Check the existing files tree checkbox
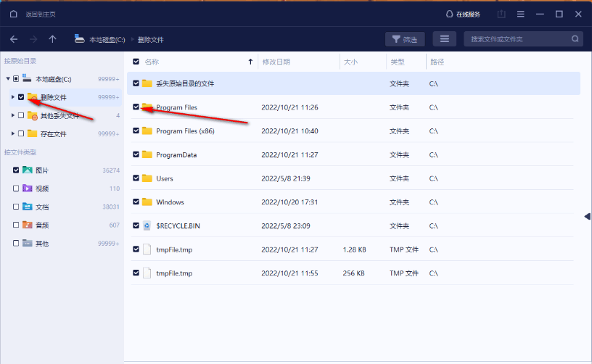The height and width of the screenshot is (364, 592). 21,133
